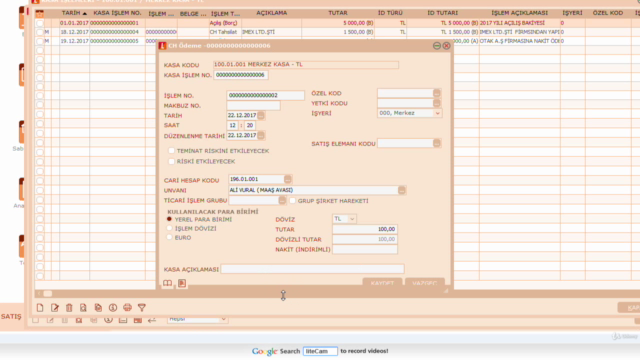Click the Kasa Açıklaması input field
The width and height of the screenshot is (640, 360).
tap(313, 269)
